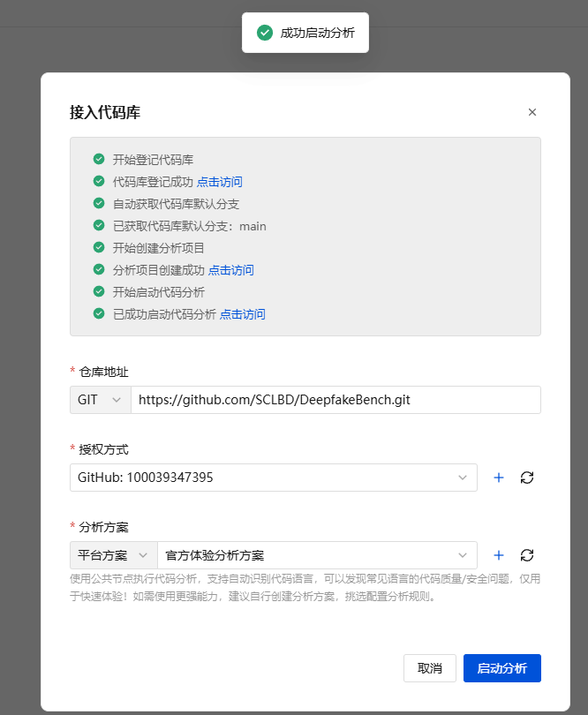Click green check icon beside 开始启动代码分析
This screenshot has height=715, width=588.
[99, 291]
